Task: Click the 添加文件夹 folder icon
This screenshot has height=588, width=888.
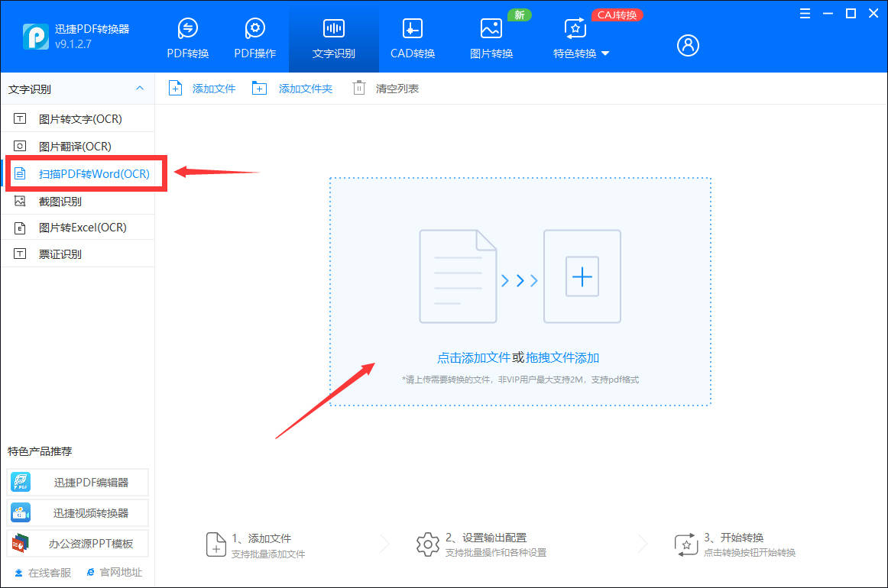Action: pyautogui.click(x=260, y=89)
